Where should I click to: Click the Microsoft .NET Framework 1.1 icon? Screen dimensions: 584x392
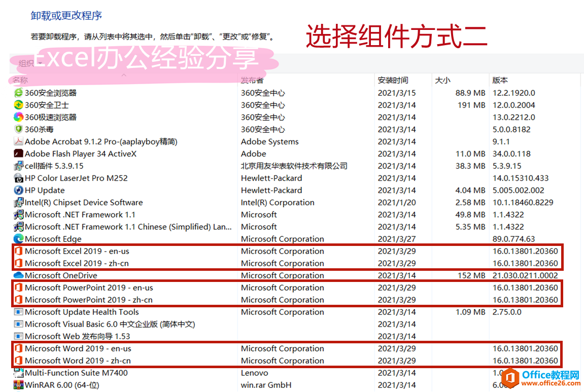click(18, 215)
